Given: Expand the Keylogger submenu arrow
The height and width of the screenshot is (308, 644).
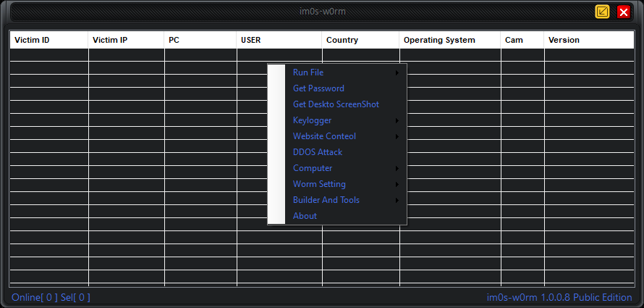Looking at the screenshot, I should [x=397, y=120].
